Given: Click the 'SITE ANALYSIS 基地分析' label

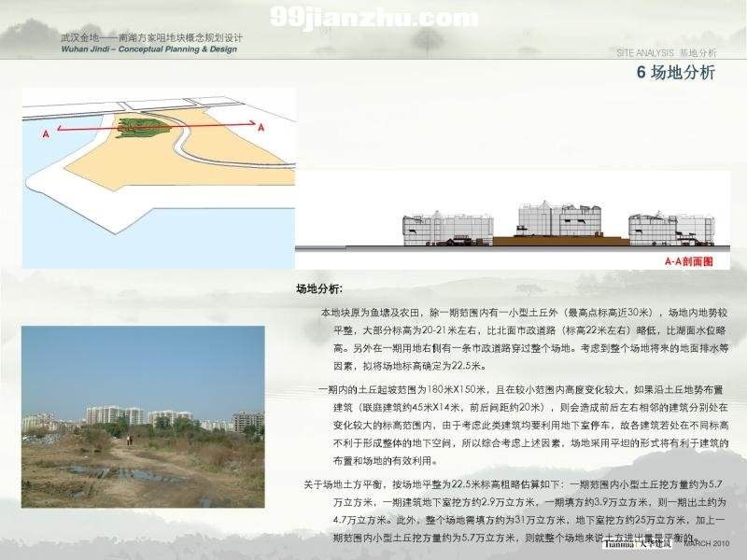Looking at the screenshot, I should 667,53.
